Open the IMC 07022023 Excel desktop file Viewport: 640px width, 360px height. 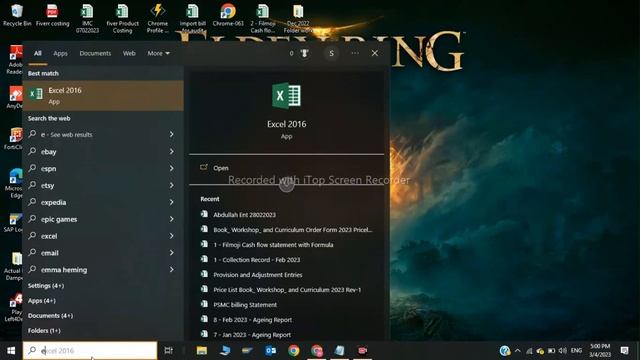[87, 18]
